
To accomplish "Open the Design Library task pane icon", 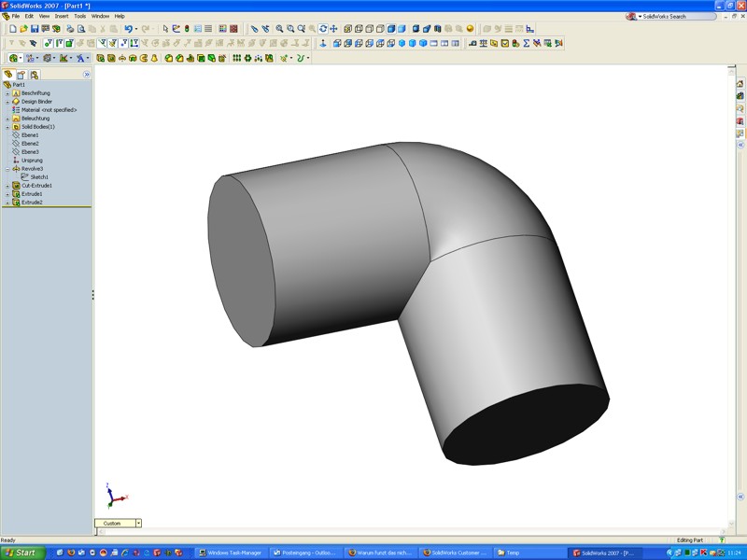I will [x=740, y=96].
